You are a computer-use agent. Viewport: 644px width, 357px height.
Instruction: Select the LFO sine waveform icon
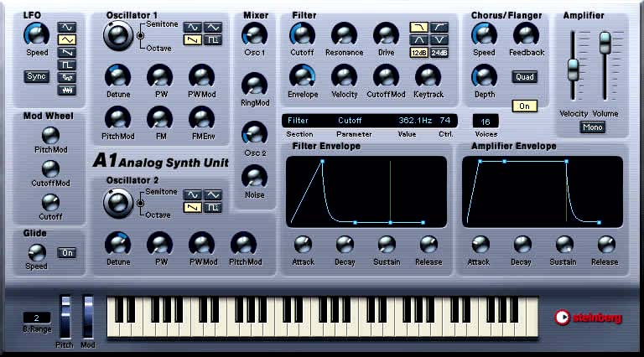click(x=65, y=27)
